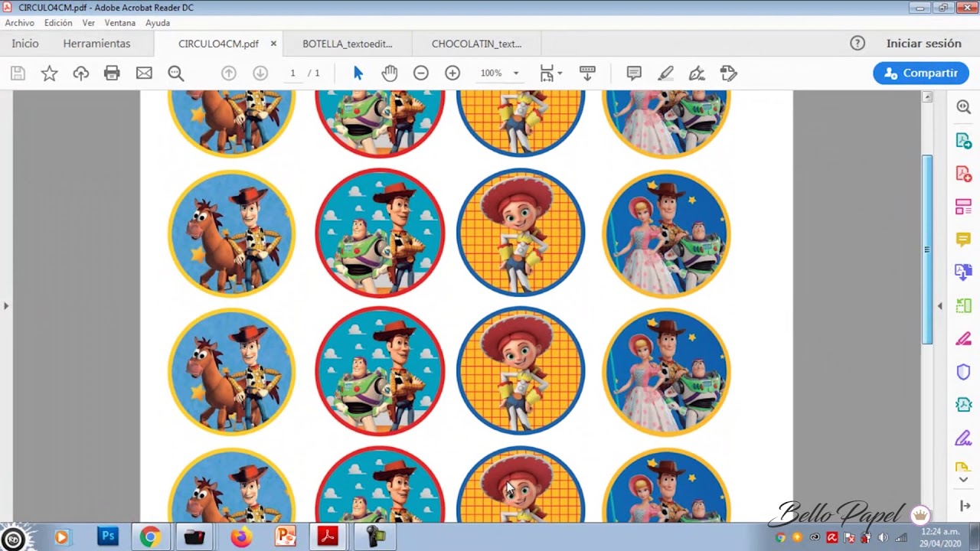980x551 pixels.
Task: Click the page number field
Action: point(292,73)
